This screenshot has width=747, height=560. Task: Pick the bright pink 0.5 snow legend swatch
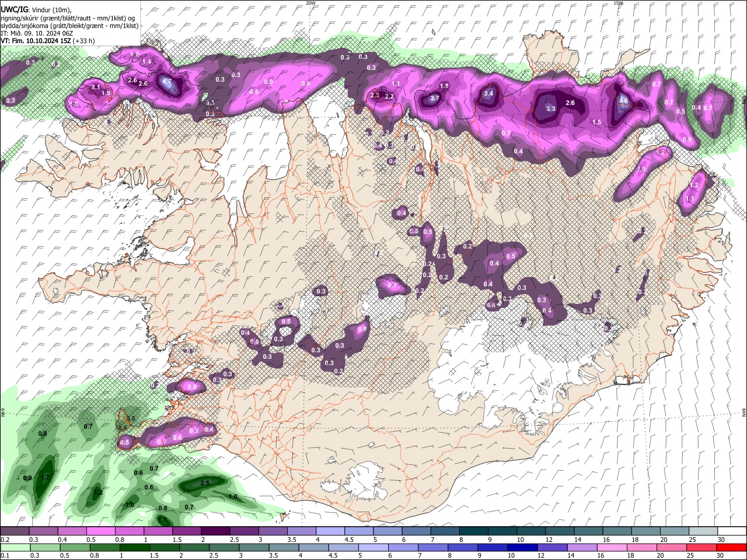coord(100,531)
